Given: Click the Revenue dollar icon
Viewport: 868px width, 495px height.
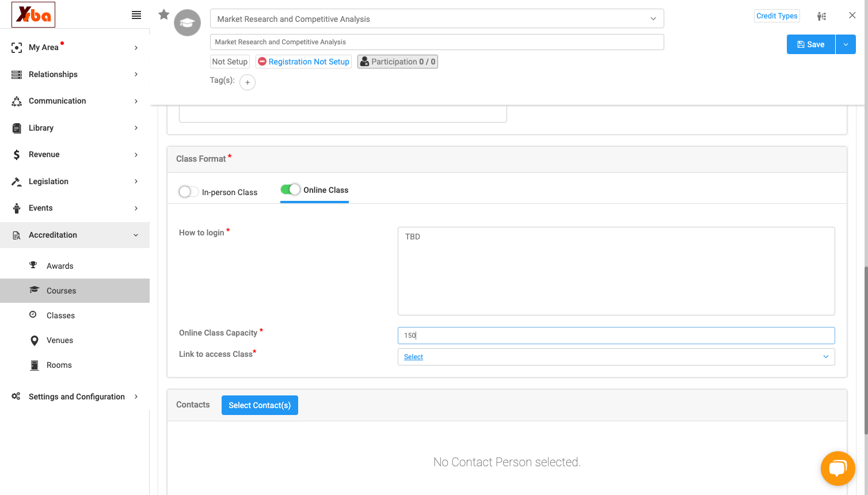Looking at the screenshot, I should tap(17, 155).
